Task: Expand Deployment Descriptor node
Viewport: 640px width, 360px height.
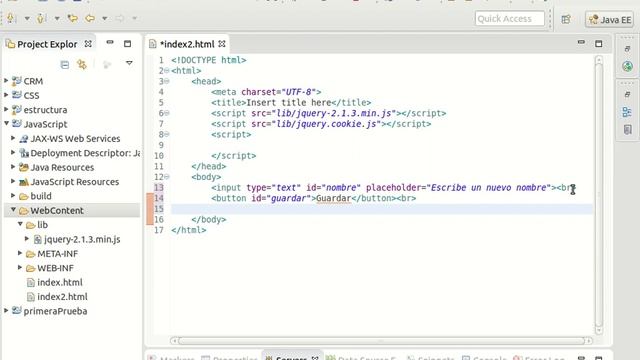Action: 13,153
